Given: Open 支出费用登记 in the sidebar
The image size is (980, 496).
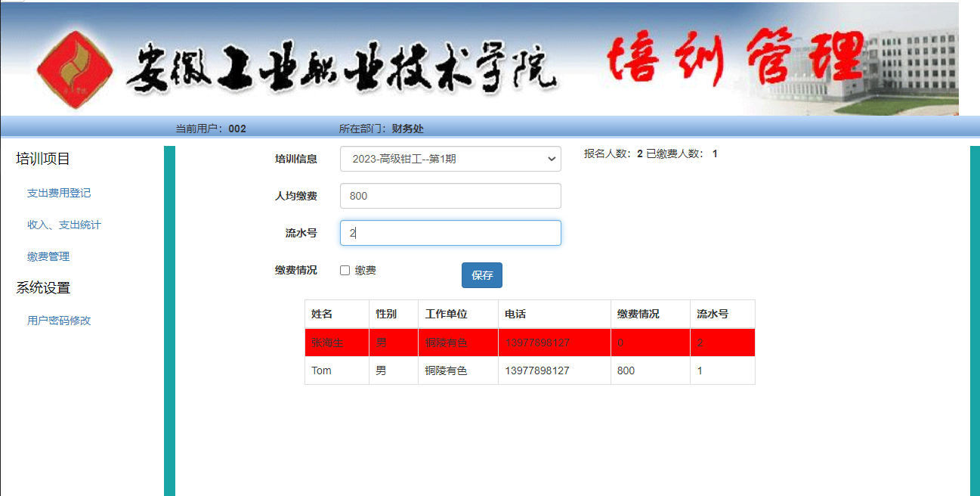Looking at the screenshot, I should (59, 193).
